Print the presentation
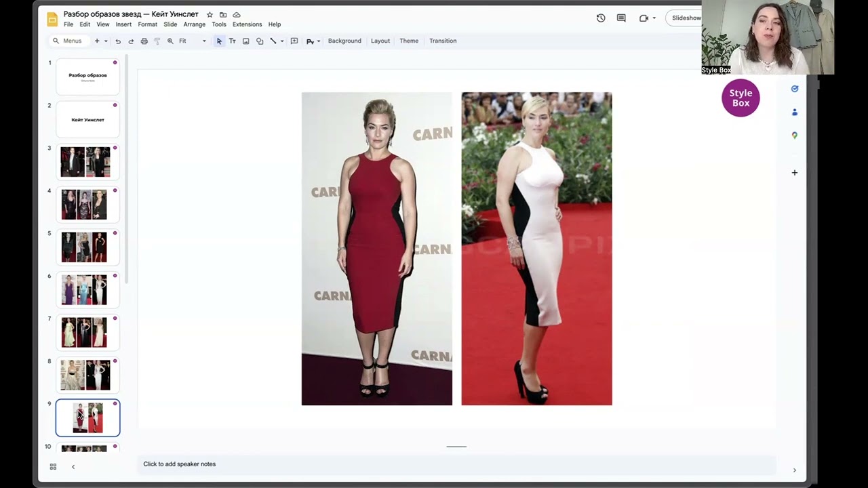The width and height of the screenshot is (868, 488). tap(144, 41)
